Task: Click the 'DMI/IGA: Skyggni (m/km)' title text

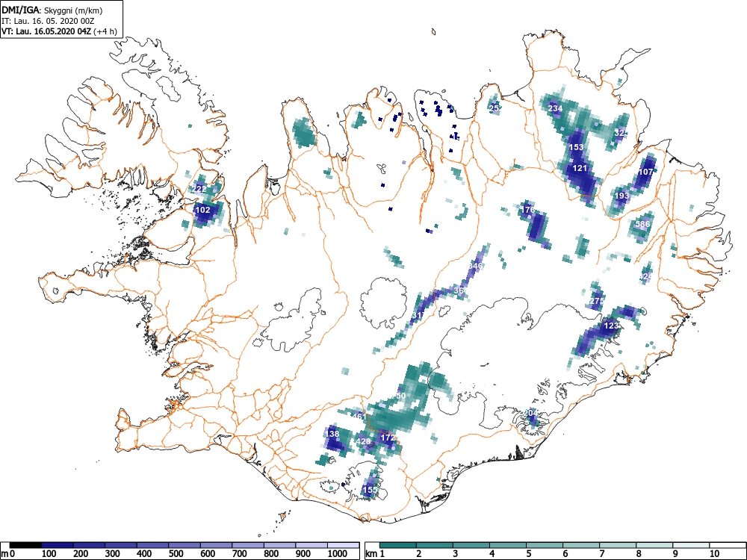Action: click(52, 10)
